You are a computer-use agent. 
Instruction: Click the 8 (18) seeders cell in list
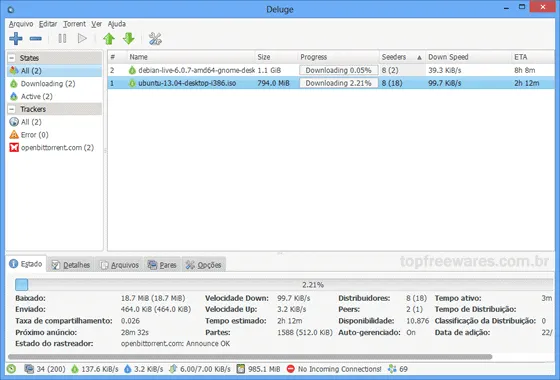(392, 83)
